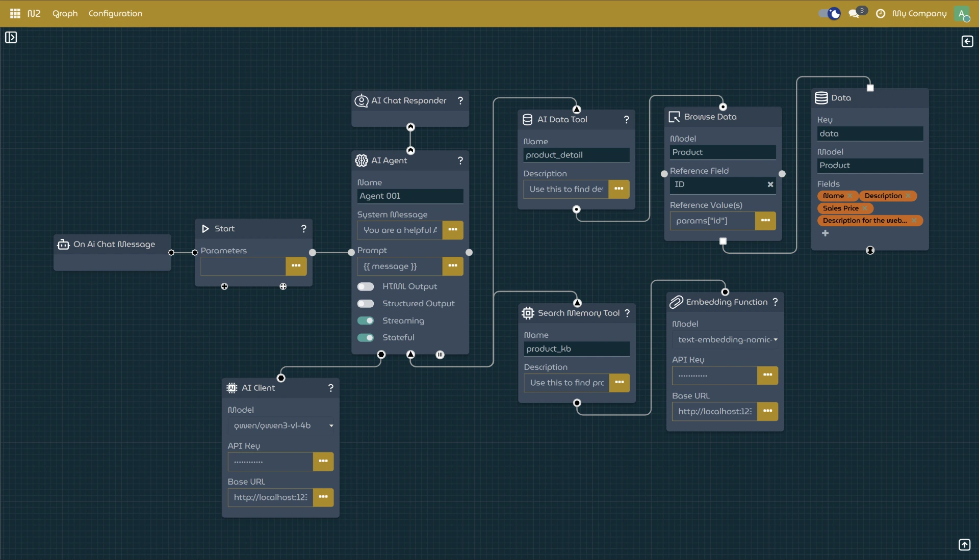Open System Message editor ellipsis button
Screen dimensions: 979x560
coord(452,230)
